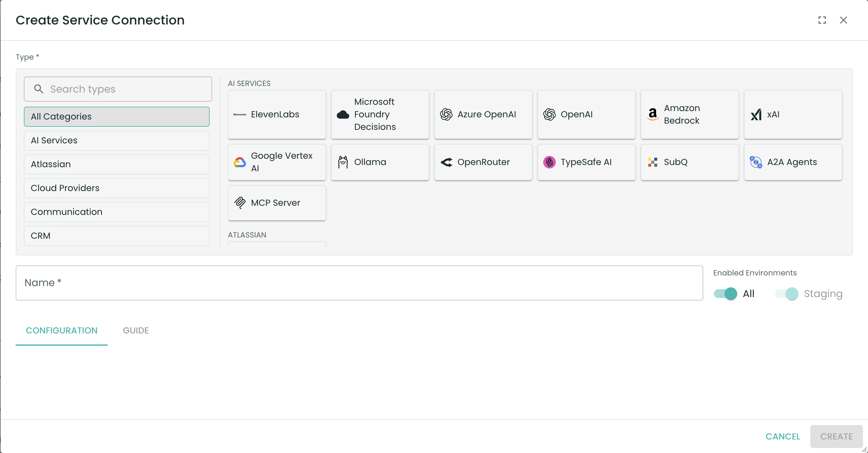Choose the SubQ text label

[676, 162]
